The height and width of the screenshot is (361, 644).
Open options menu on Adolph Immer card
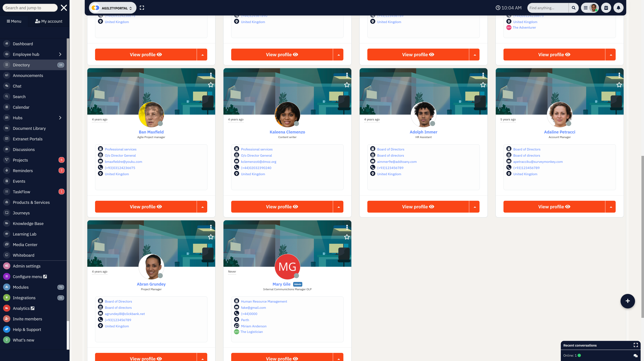coord(483,75)
